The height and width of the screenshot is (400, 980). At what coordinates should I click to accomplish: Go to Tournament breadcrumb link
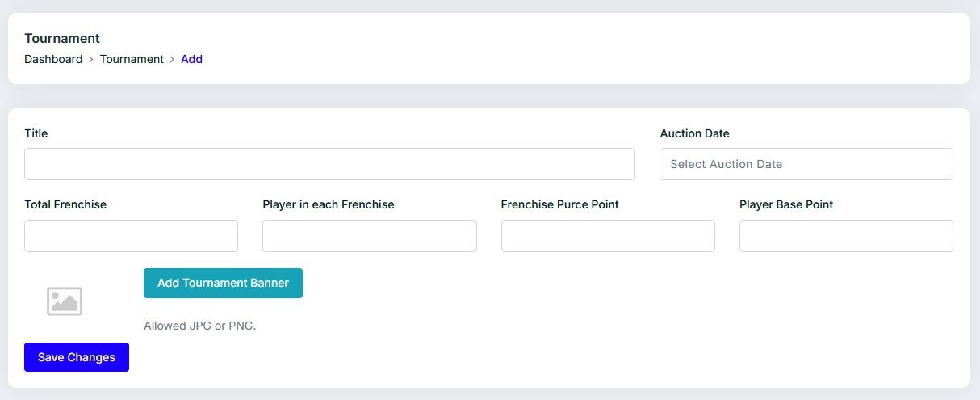click(x=132, y=59)
